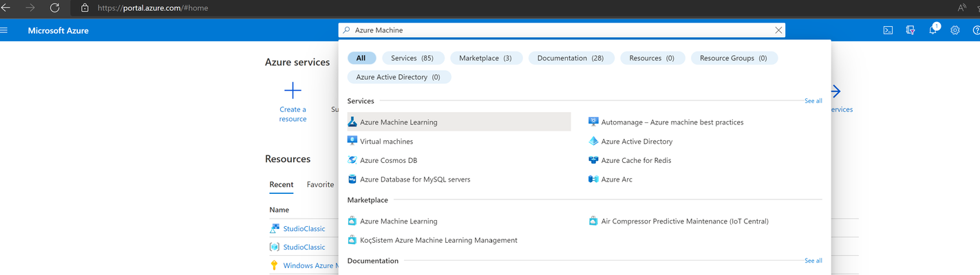Viewport: 980px width, 275px height.
Task: Click inside the Azure Machine search field
Action: point(561,30)
